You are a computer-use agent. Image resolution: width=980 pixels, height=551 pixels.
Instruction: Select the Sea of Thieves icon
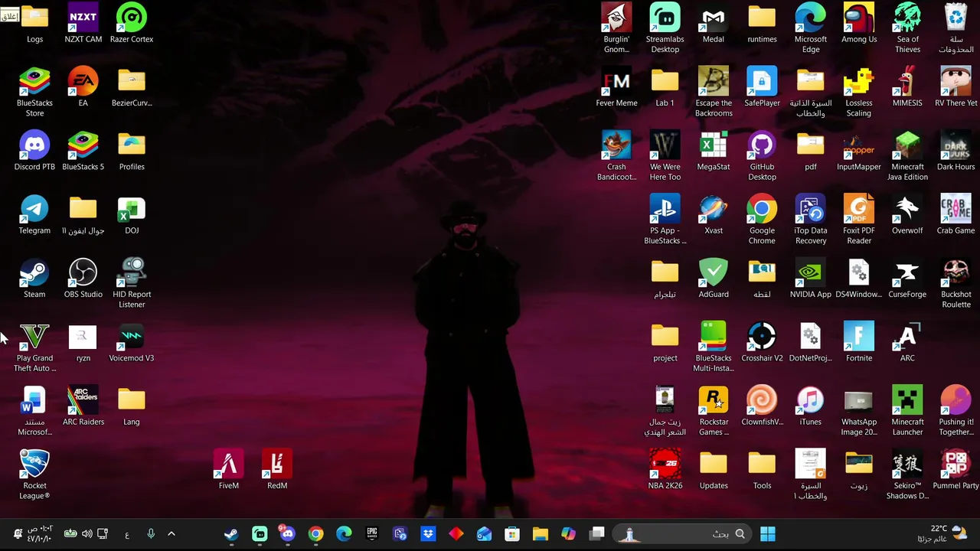tap(907, 29)
